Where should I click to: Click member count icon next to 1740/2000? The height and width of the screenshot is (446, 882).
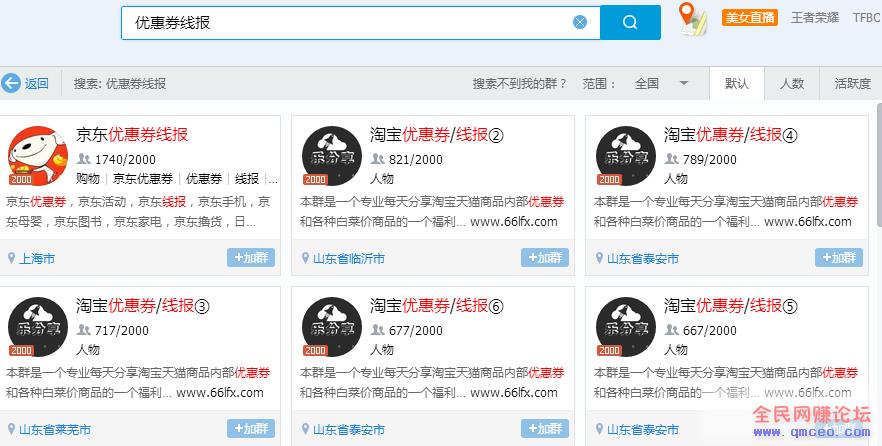point(84,159)
